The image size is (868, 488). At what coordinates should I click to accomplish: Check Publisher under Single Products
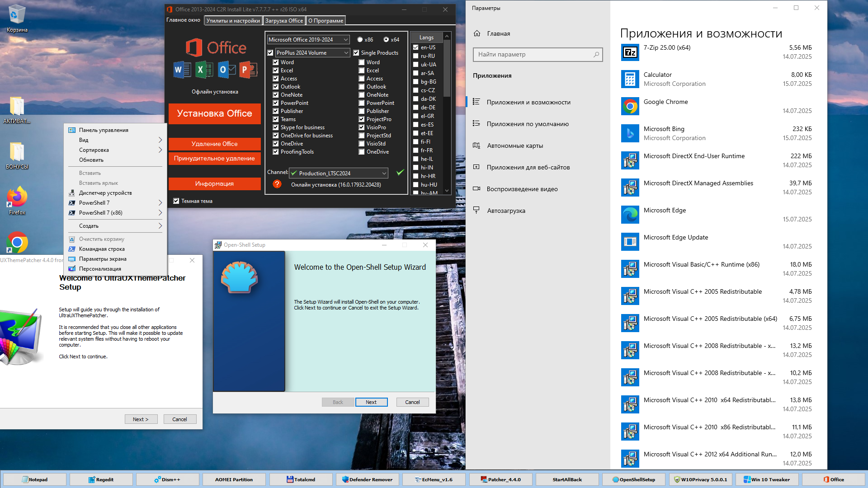[361, 111]
